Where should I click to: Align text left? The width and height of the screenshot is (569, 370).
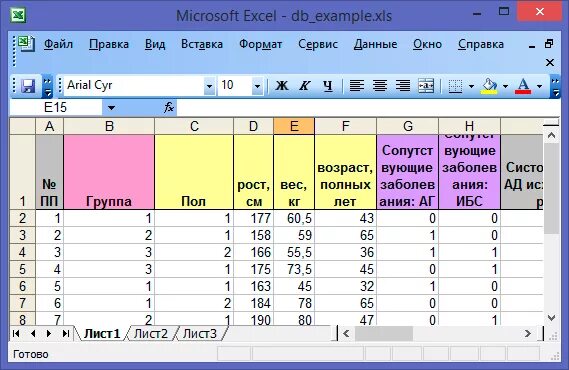(x=356, y=86)
